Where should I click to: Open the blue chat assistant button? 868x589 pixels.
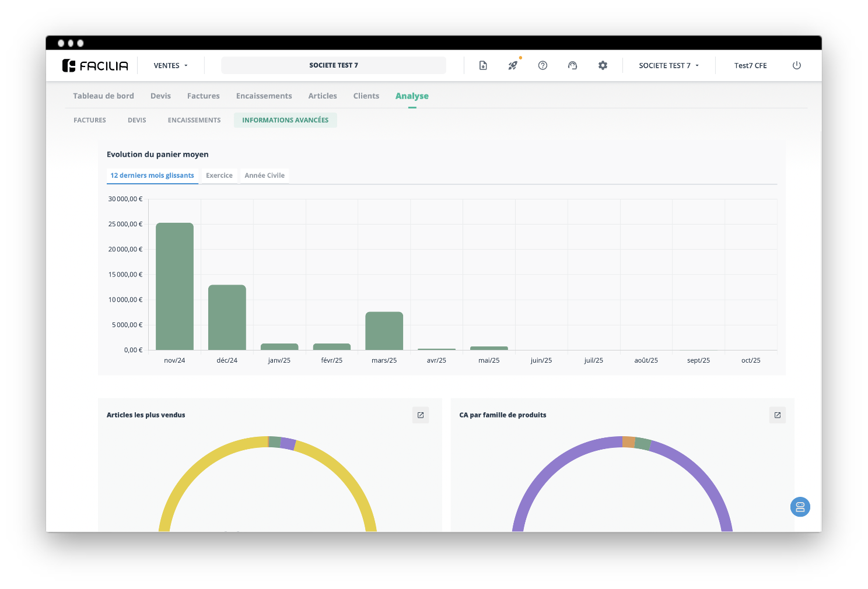click(x=800, y=507)
